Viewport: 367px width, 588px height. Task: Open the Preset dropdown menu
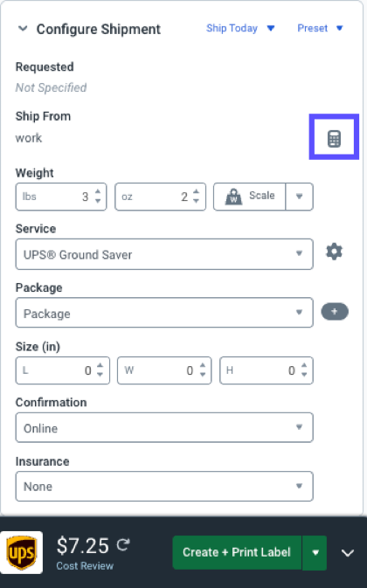pos(320,28)
